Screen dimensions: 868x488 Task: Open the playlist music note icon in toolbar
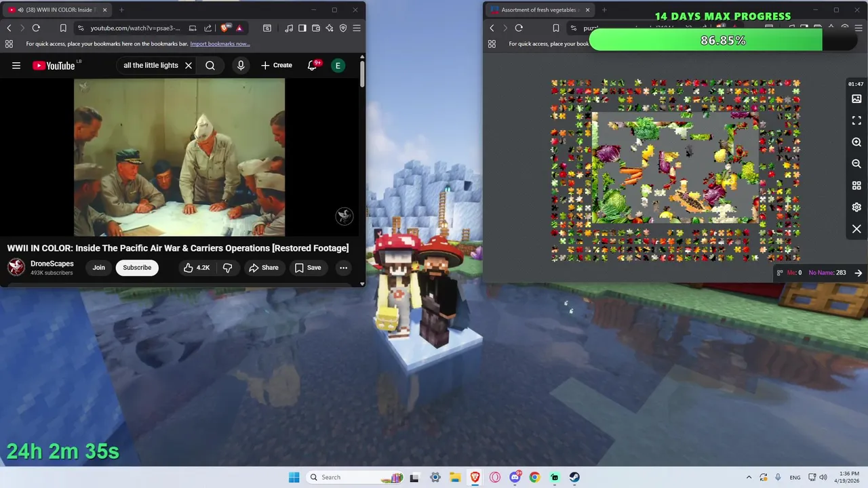coord(290,28)
